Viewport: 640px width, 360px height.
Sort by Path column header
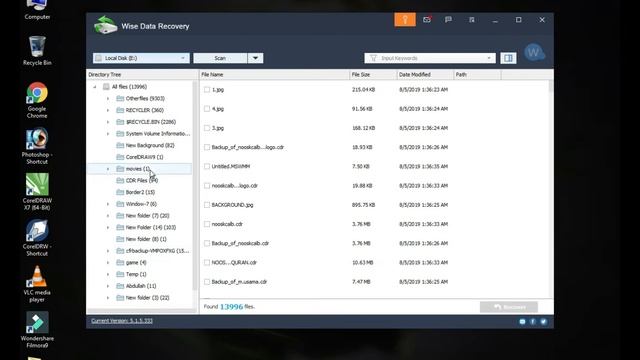pos(477,75)
